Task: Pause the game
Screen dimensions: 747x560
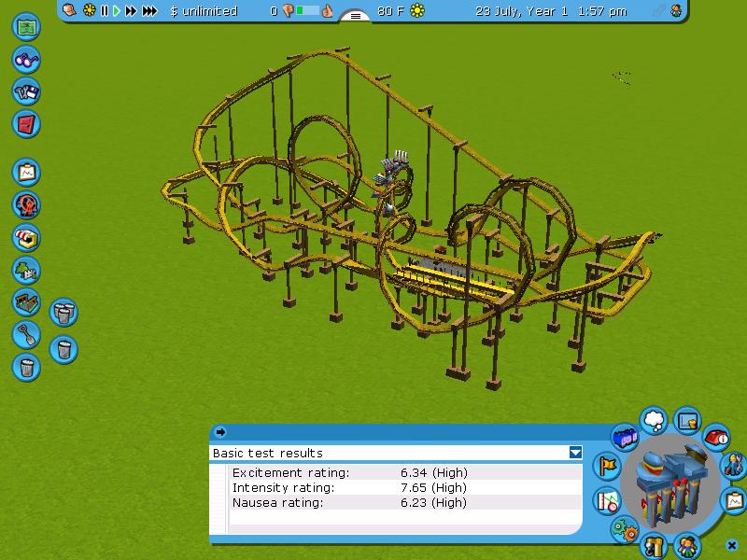Action: [x=105, y=10]
